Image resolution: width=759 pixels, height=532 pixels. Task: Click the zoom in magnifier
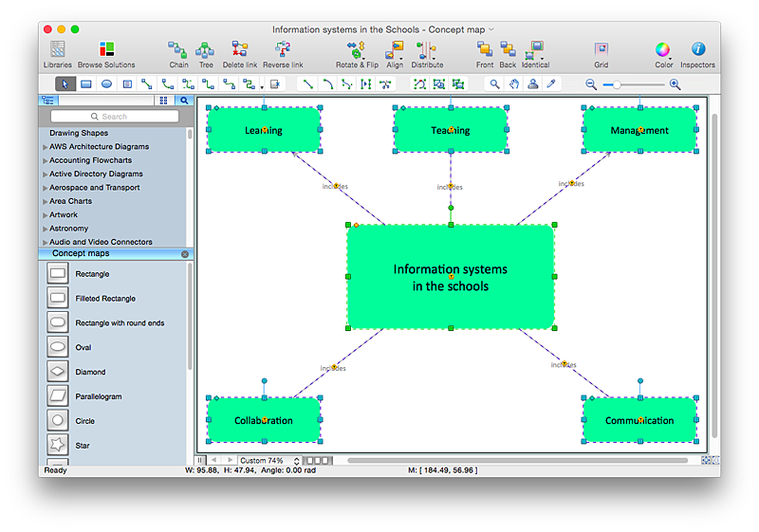[x=676, y=84]
